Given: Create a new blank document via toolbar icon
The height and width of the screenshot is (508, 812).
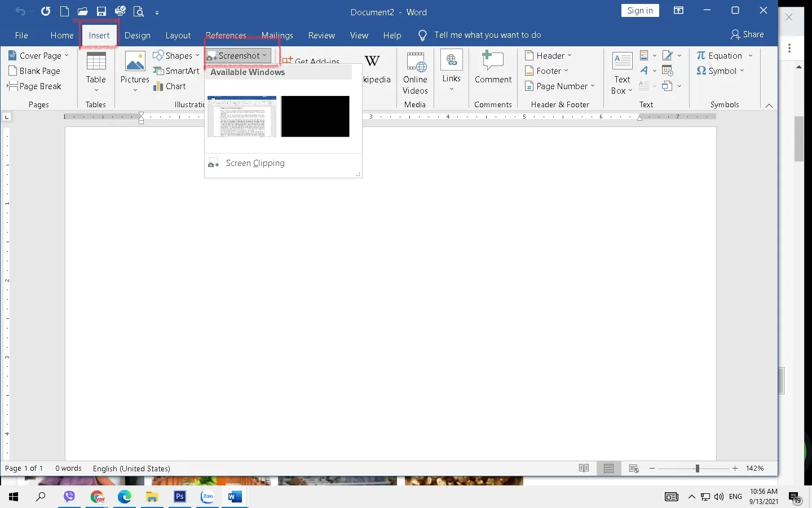Looking at the screenshot, I should pyautogui.click(x=64, y=11).
